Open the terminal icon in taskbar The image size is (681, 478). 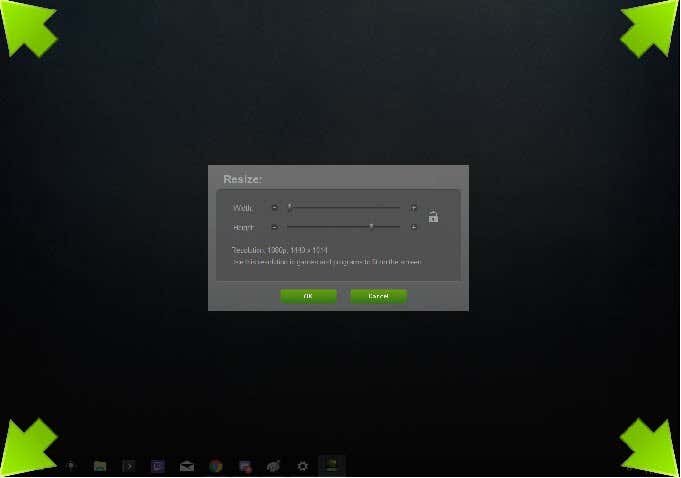point(129,466)
